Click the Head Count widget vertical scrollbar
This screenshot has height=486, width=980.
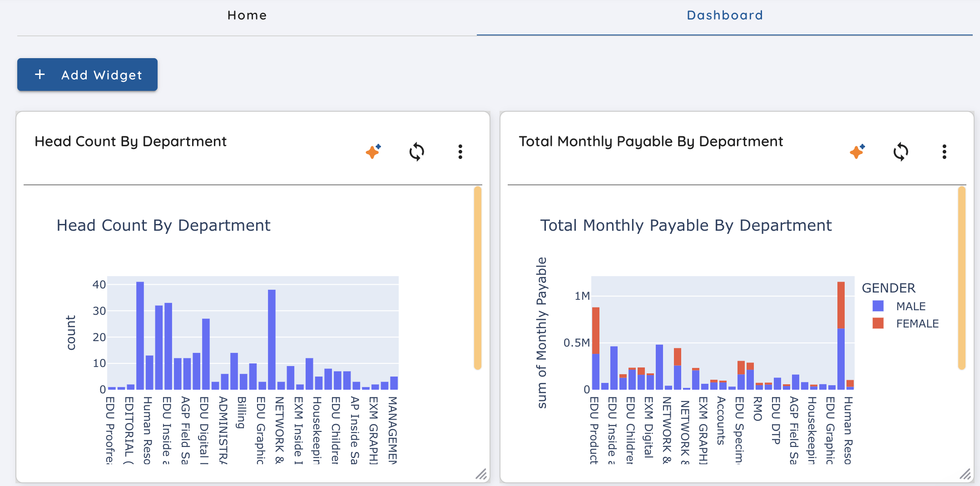tap(477, 277)
